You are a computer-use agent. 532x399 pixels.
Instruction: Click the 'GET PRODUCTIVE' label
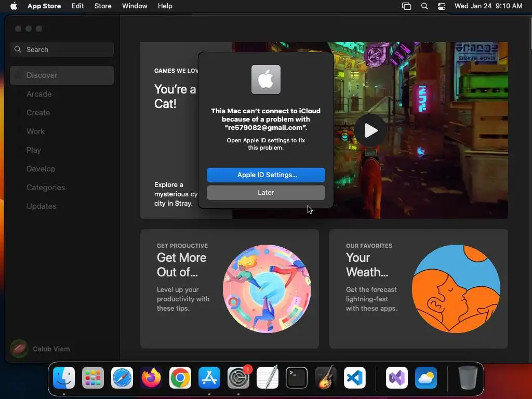pyautogui.click(x=182, y=246)
